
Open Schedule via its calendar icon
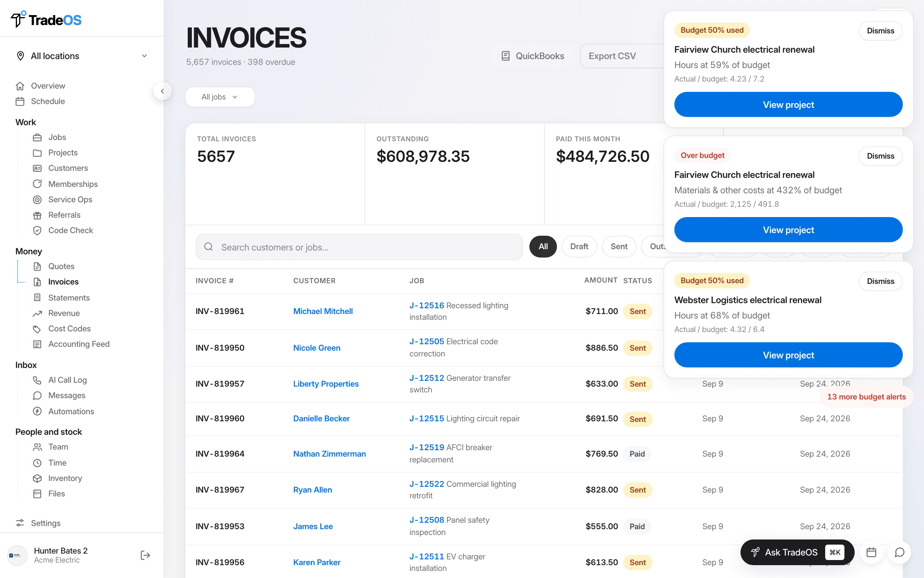tap(20, 101)
